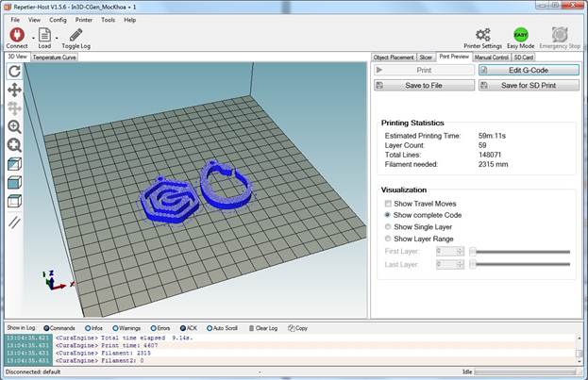Viewport: 588px width, 380px height.
Task: Open the Manual Control tab
Action: [x=491, y=57]
